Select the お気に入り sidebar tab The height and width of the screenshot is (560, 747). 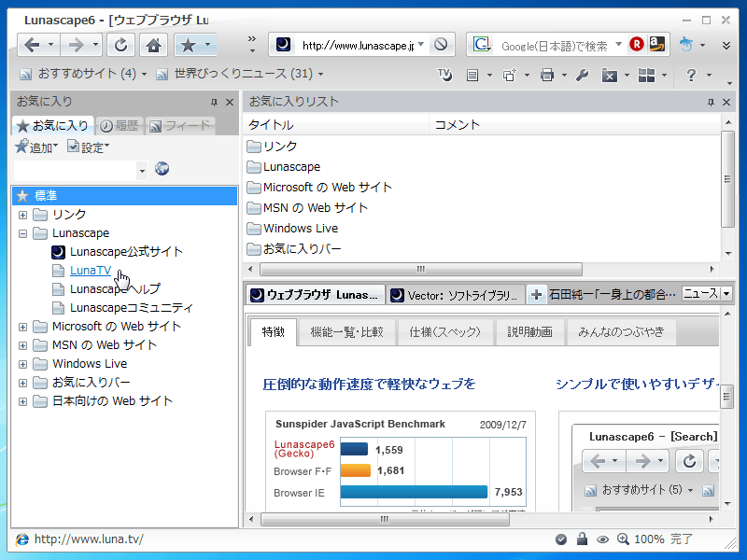click(52, 126)
